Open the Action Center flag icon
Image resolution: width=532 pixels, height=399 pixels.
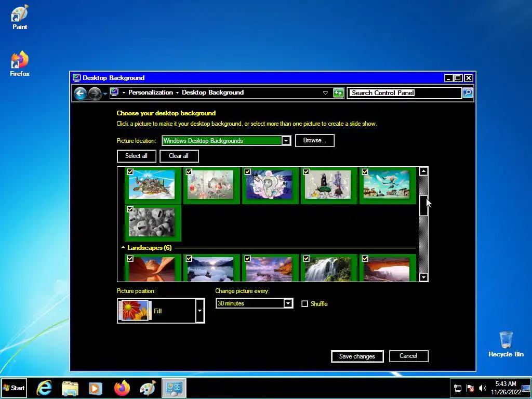(470, 388)
